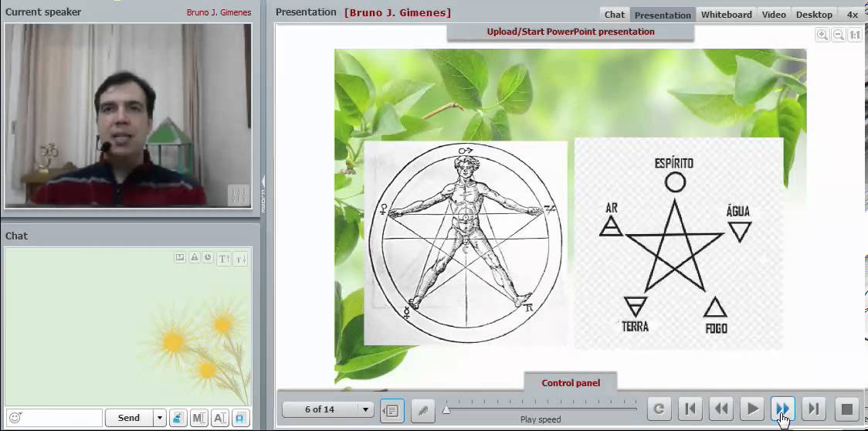
Task: Click the Play speed label
Action: (541, 420)
